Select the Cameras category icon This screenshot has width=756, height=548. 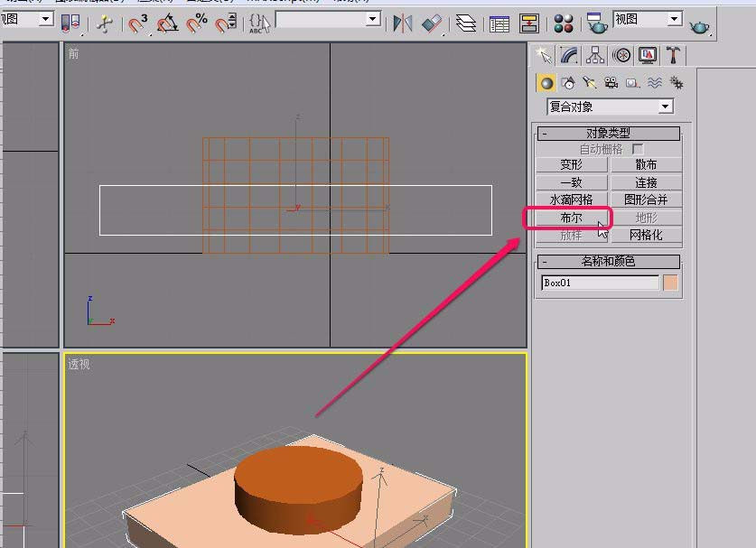611,83
